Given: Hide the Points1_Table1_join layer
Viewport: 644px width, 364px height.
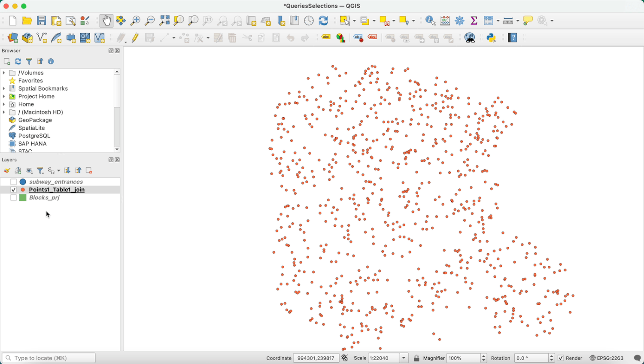Looking at the screenshot, I should pyautogui.click(x=13, y=189).
